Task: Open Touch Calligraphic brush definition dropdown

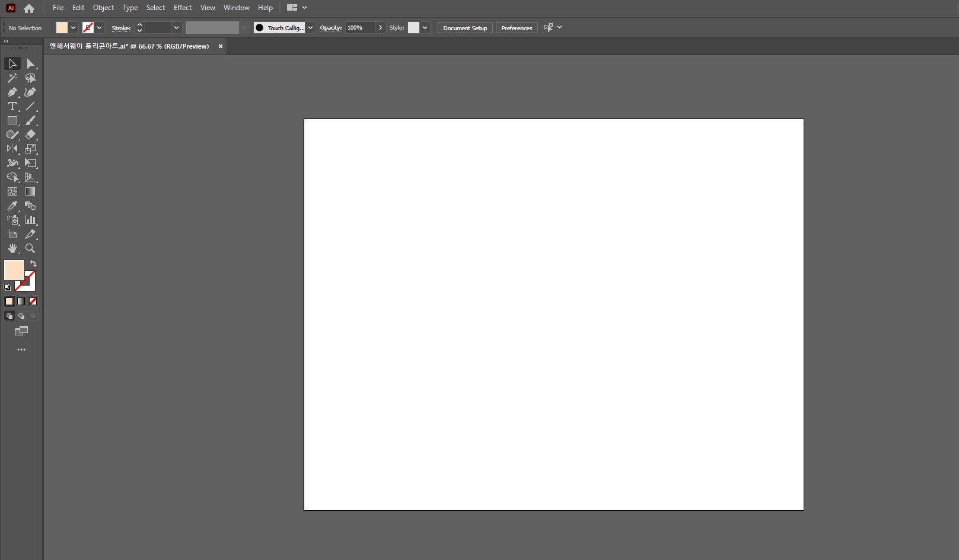Action: click(x=310, y=28)
